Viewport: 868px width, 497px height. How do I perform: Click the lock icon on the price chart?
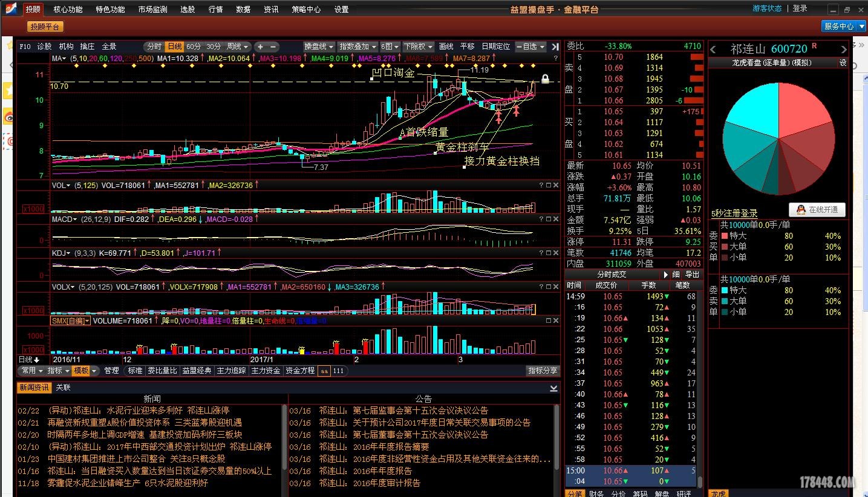(545, 79)
